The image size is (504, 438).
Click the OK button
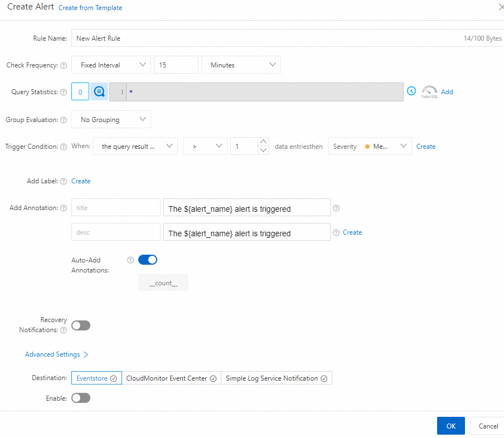coord(450,426)
